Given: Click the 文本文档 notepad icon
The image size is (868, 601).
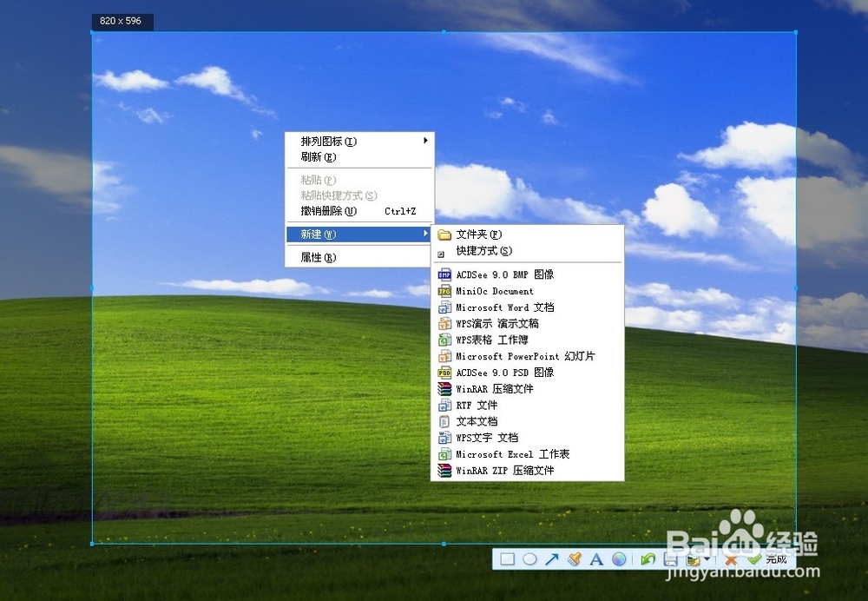Looking at the screenshot, I should (444, 421).
